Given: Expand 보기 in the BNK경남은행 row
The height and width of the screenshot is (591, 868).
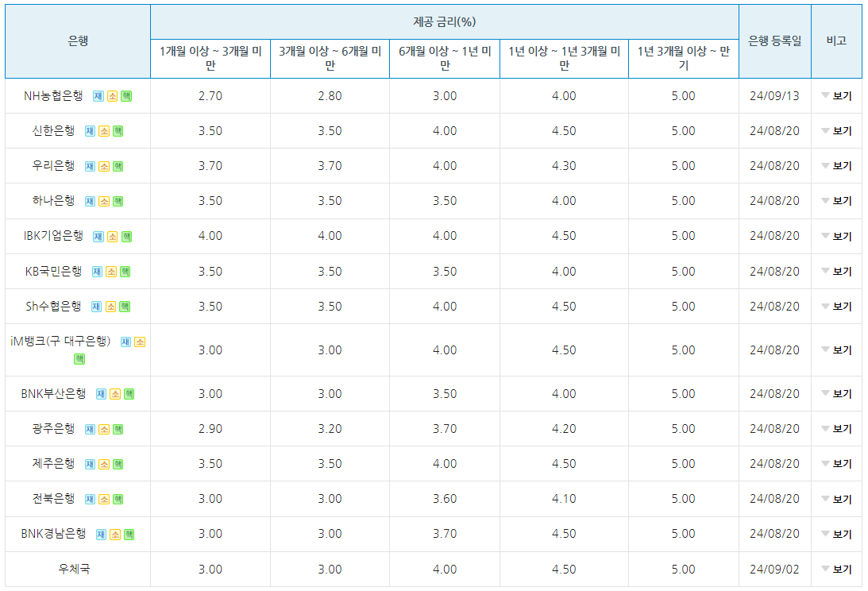Looking at the screenshot, I should [836, 533].
